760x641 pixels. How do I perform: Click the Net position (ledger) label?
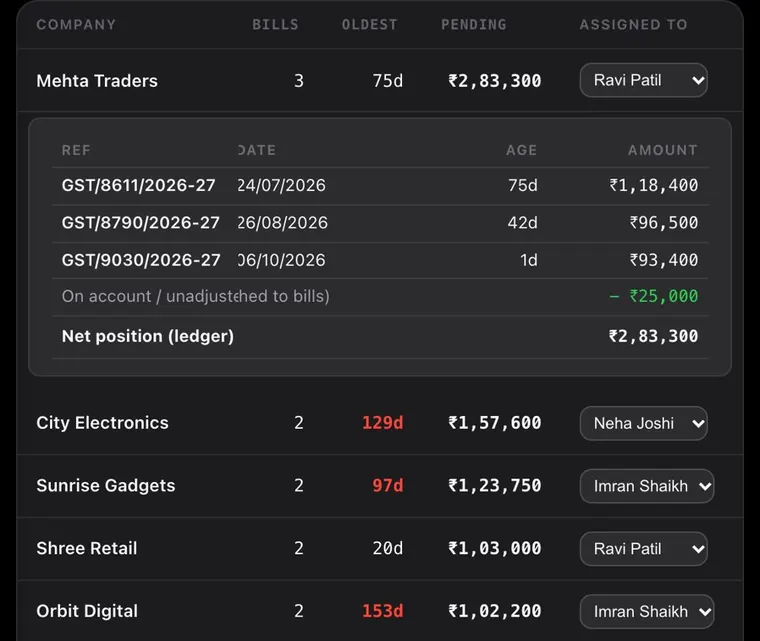pos(148,336)
